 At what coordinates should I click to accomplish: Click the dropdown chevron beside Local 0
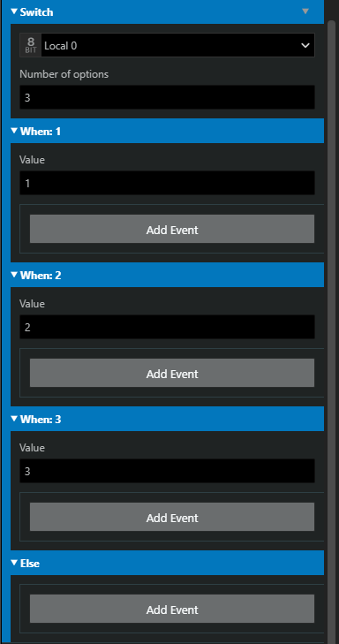(305, 46)
